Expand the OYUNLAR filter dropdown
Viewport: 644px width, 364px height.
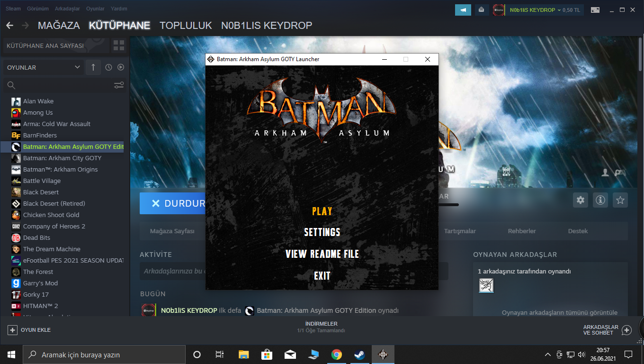point(44,67)
